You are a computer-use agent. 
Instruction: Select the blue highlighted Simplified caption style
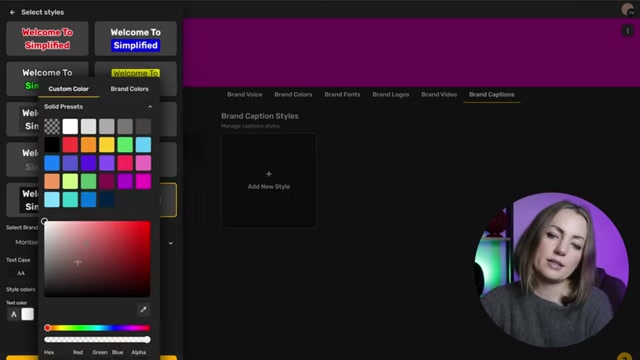(x=136, y=39)
